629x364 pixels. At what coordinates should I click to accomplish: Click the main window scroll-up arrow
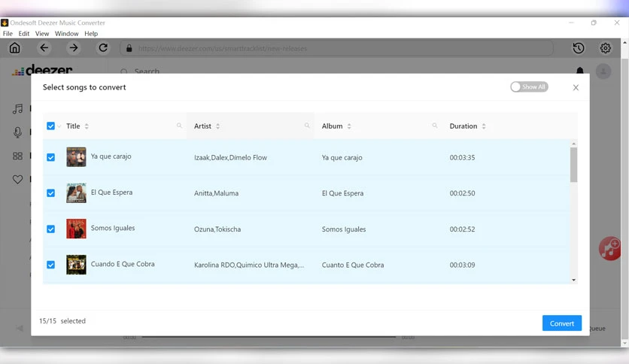(x=624, y=42)
